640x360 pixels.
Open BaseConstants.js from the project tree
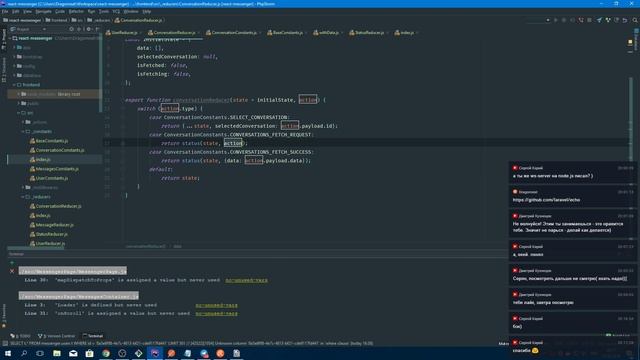pos(49,141)
